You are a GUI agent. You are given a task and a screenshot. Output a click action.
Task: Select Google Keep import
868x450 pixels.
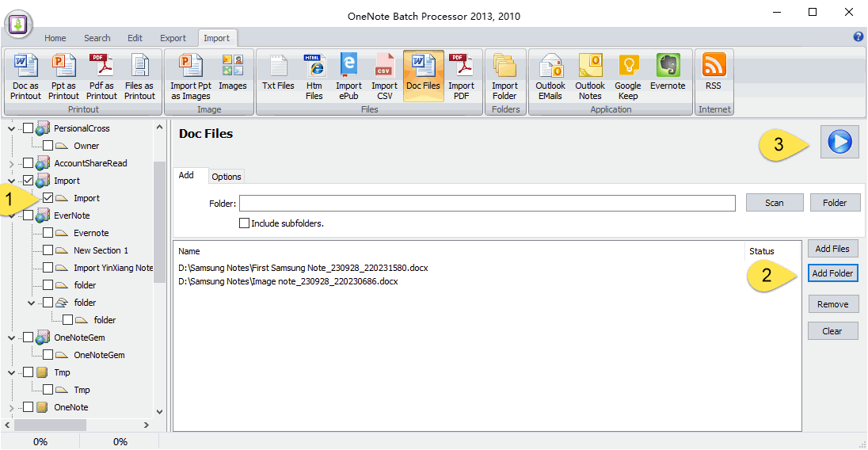pos(628,77)
